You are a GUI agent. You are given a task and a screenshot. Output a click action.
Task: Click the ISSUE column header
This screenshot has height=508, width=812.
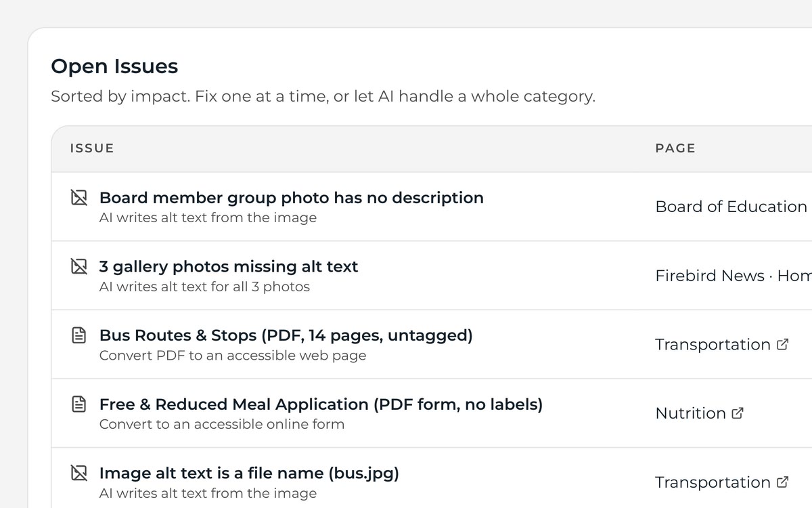pyautogui.click(x=92, y=148)
